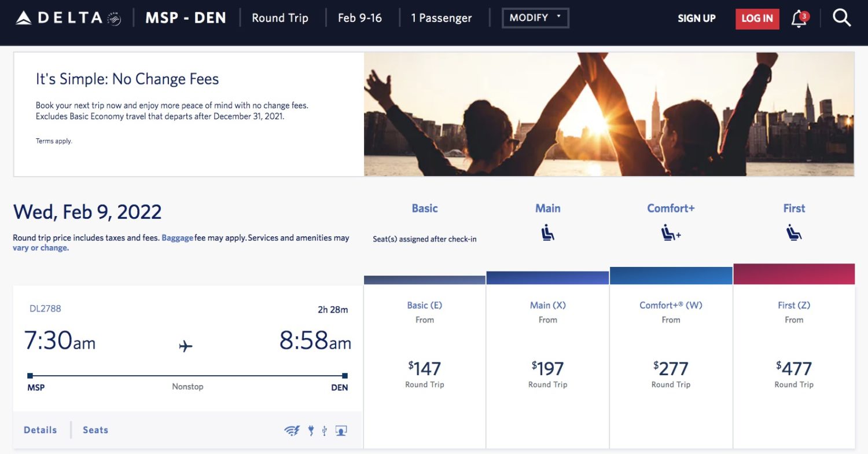Viewport: 868px width, 454px height.
Task: Click the search magnifying glass icon
Action: (841, 17)
